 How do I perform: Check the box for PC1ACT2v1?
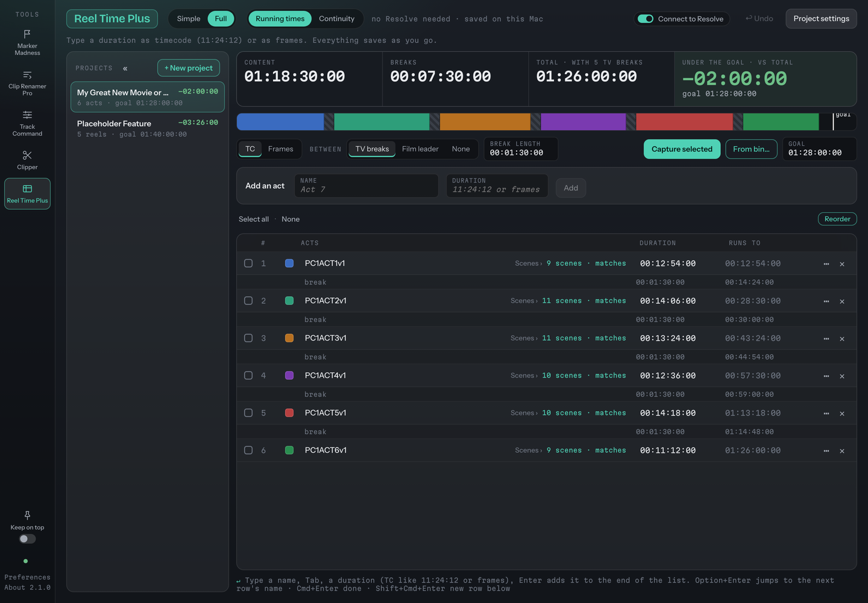[248, 301]
